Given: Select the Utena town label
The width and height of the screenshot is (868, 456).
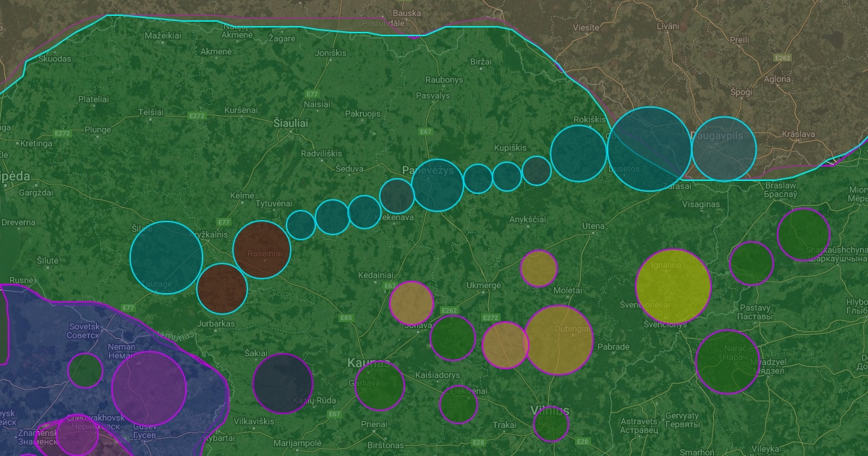Looking at the screenshot, I should pos(593,227).
